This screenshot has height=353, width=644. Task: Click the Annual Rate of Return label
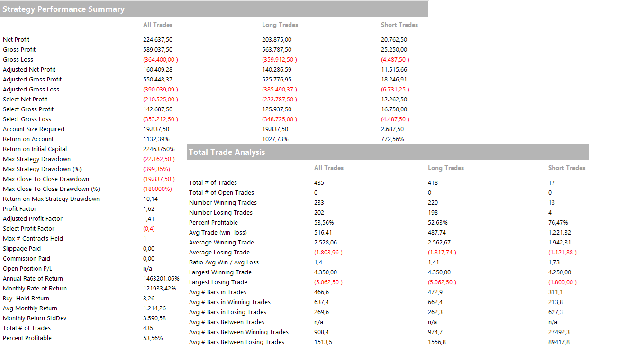[33, 279]
